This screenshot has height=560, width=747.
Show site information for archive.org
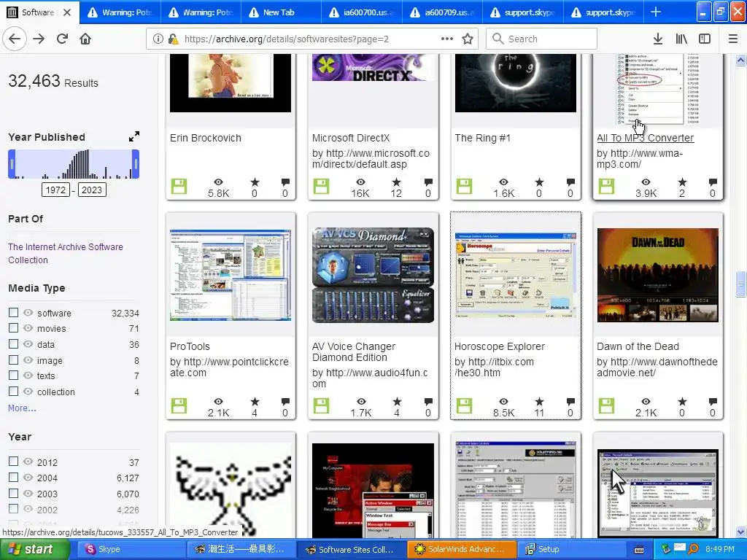[x=158, y=39]
